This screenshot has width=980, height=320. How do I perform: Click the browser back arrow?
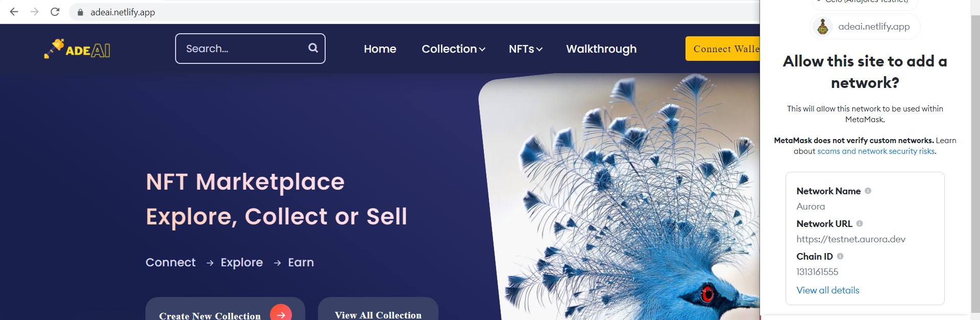point(14,12)
